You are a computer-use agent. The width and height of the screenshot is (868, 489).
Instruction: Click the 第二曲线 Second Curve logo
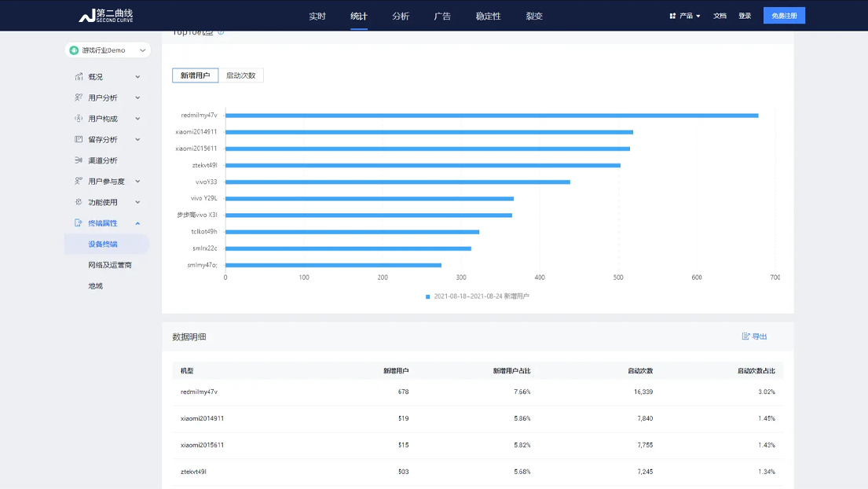(x=106, y=16)
